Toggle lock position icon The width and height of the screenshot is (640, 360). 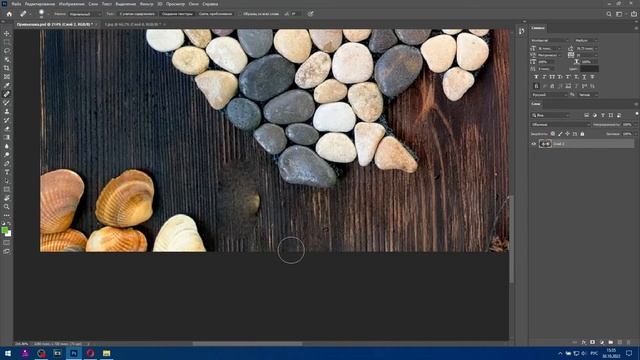point(567,133)
